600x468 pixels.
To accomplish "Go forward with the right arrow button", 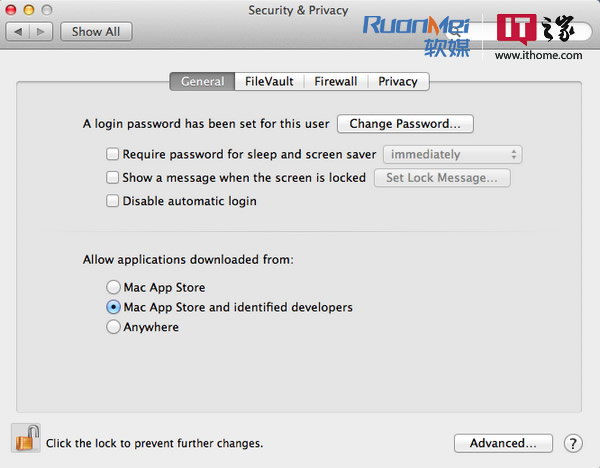I will (x=41, y=32).
